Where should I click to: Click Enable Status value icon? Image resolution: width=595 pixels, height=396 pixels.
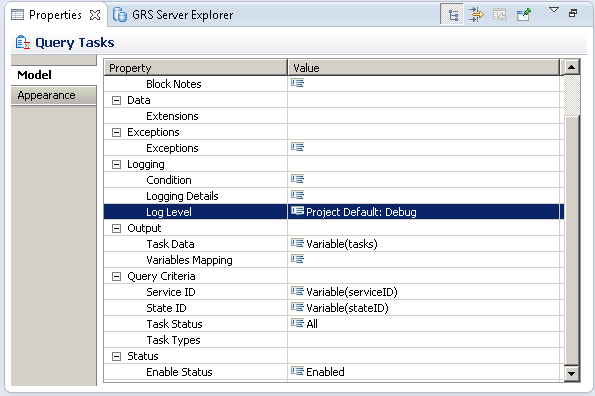coord(298,371)
